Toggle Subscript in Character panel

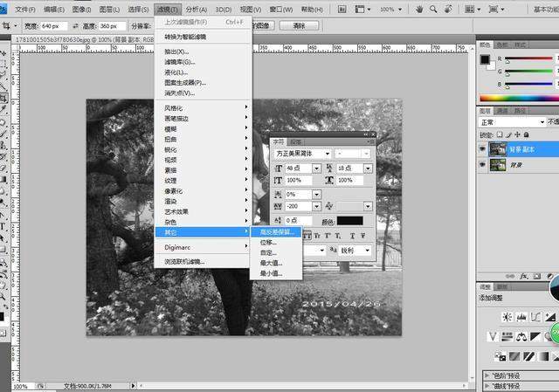(338, 236)
